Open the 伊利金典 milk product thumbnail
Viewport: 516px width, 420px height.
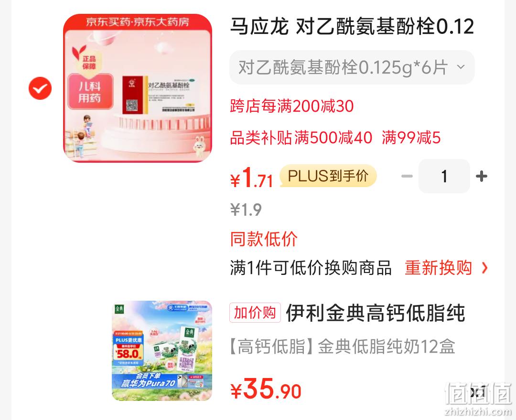coord(162,351)
